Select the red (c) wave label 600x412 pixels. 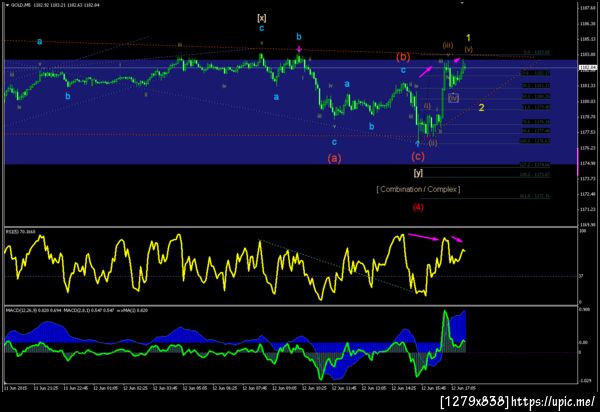click(418, 156)
